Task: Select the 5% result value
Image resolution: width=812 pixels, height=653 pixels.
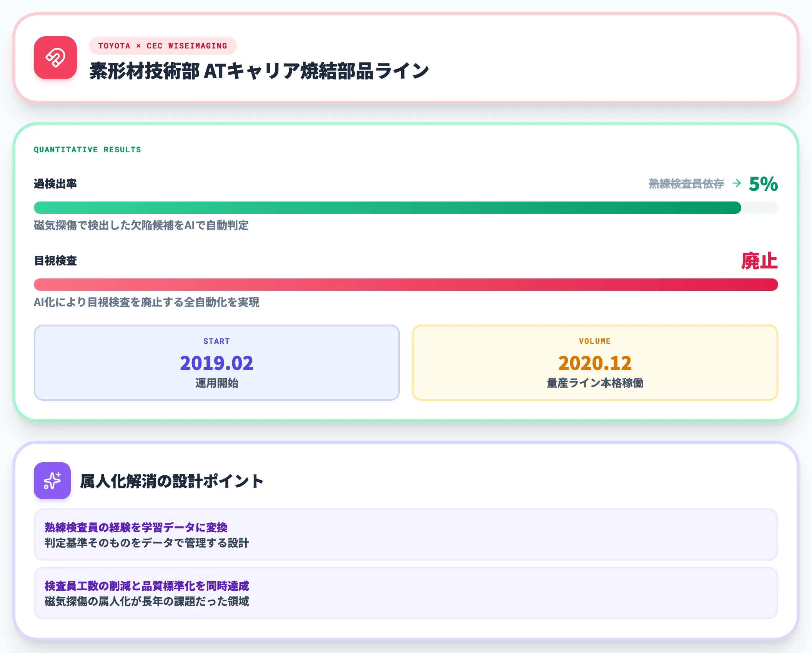Action: click(764, 184)
